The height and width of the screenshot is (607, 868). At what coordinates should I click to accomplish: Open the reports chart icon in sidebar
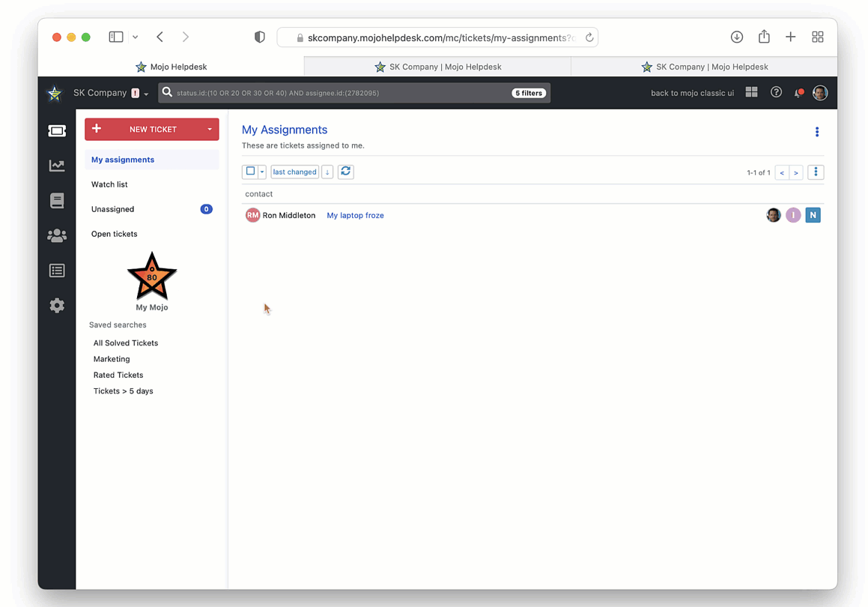click(x=57, y=166)
